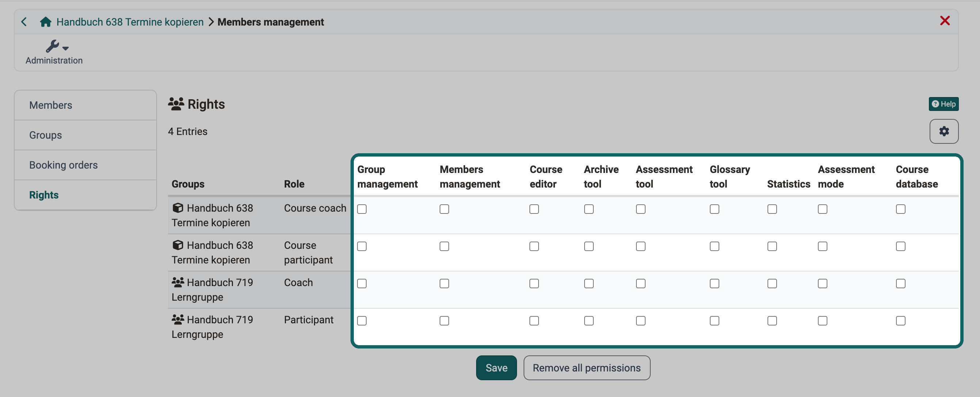Follow Handbuch 638 Termine kopieren breadcrumb link
The image size is (980, 397).
(x=130, y=22)
